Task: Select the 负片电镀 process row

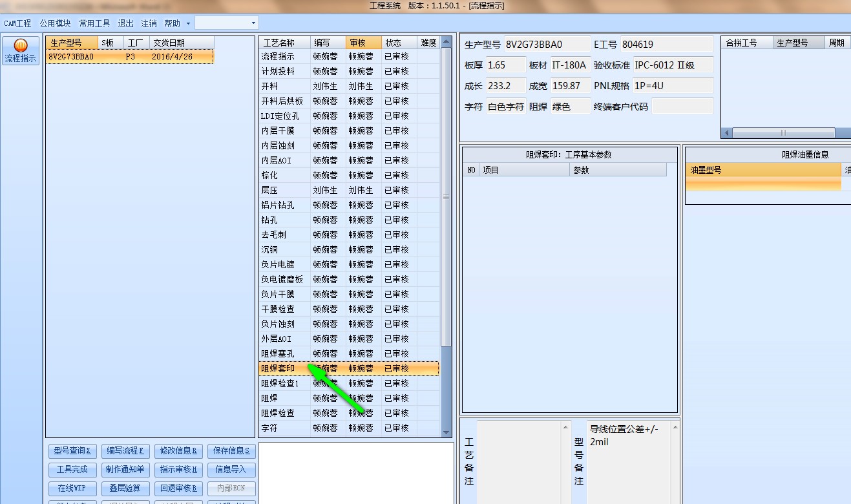Action: pos(349,264)
